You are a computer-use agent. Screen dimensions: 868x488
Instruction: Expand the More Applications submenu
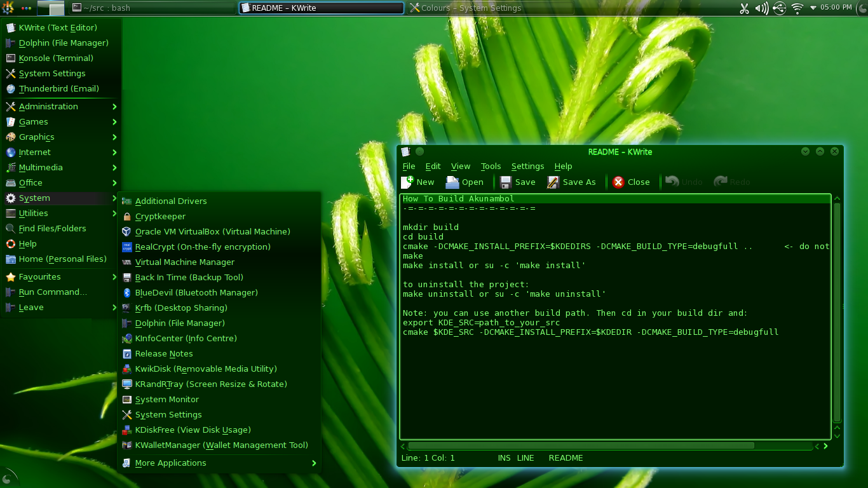click(x=219, y=463)
